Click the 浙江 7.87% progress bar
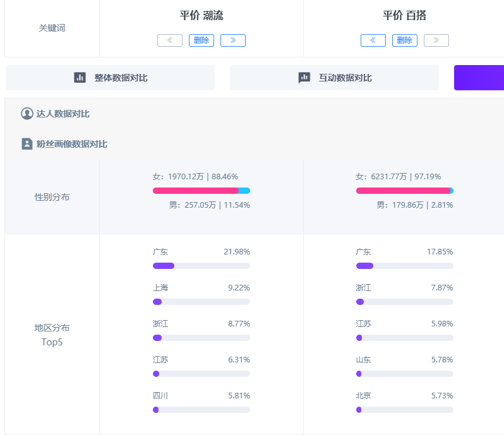Image resolution: width=504 pixels, height=435 pixels. [x=405, y=302]
